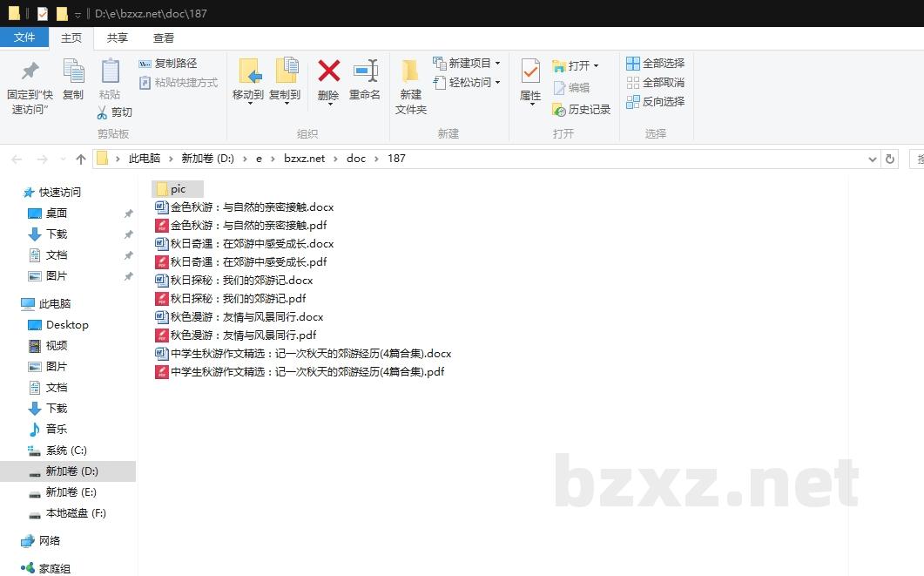Expand the address bar history dropdown
This screenshot has height=576, width=924.
coord(873,159)
